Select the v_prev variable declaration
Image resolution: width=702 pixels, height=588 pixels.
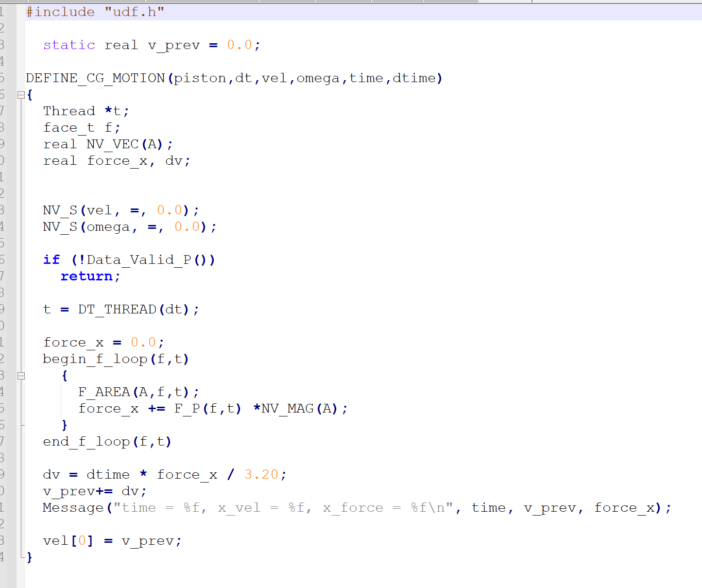[173, 45]
